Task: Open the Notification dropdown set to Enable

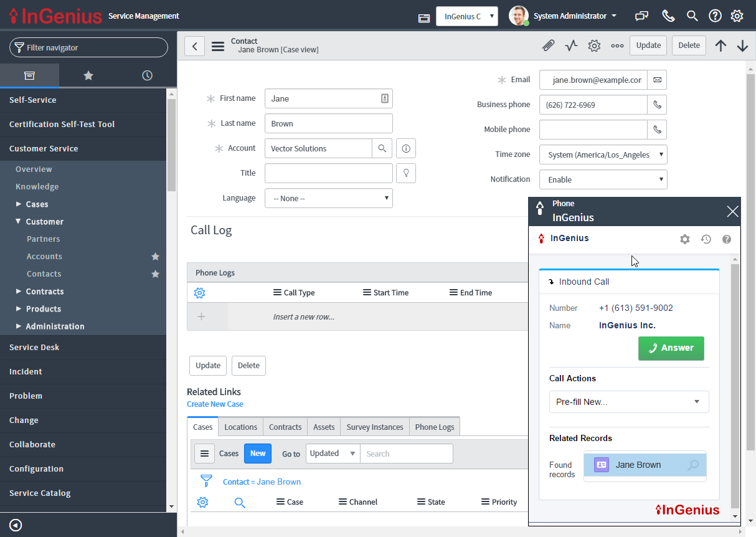Action: (x=602, y=179)
